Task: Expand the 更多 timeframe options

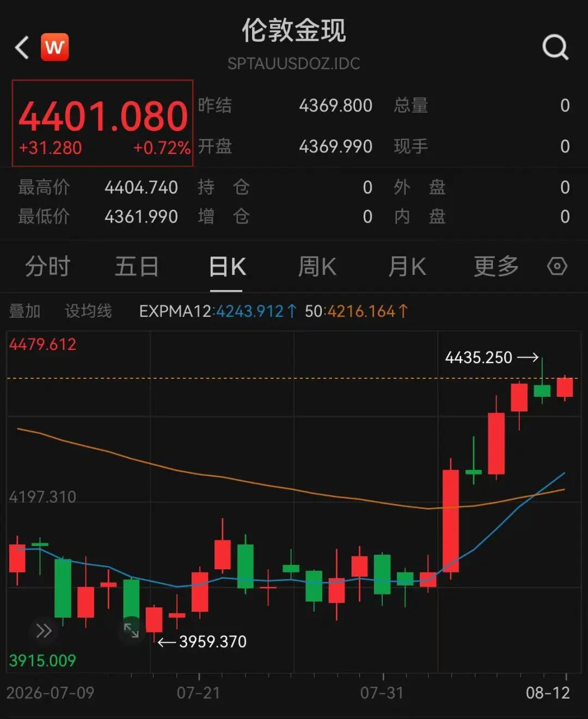Action: 496,267
